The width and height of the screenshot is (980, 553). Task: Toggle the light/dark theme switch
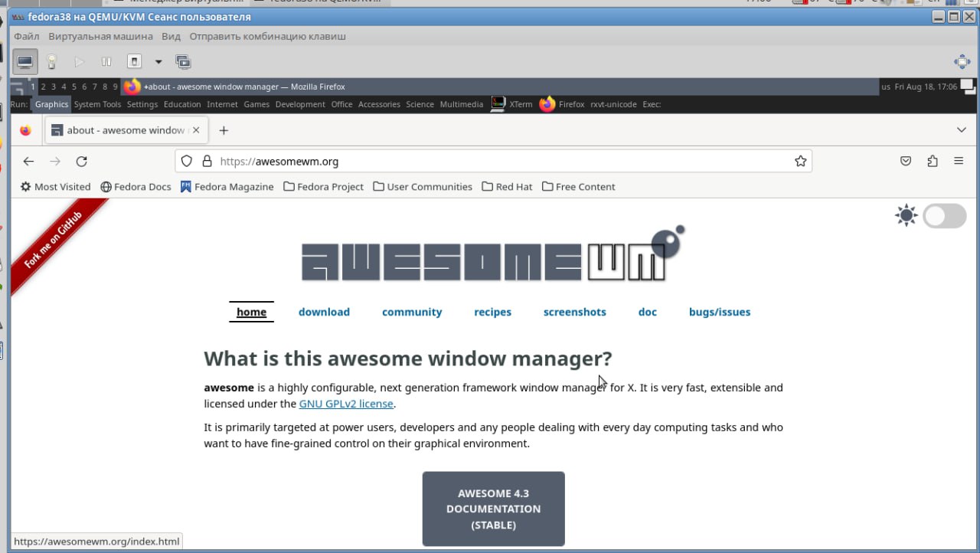click(x=945, y=216)
